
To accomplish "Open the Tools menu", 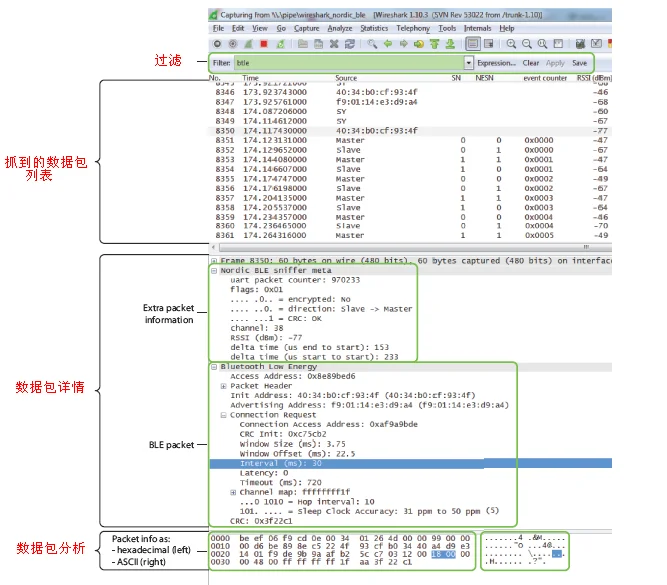I will click(x=447, y=29).
